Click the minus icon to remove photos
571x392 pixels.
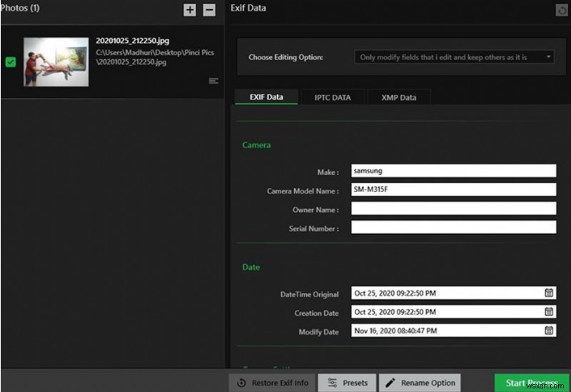[x=209, y=10]
